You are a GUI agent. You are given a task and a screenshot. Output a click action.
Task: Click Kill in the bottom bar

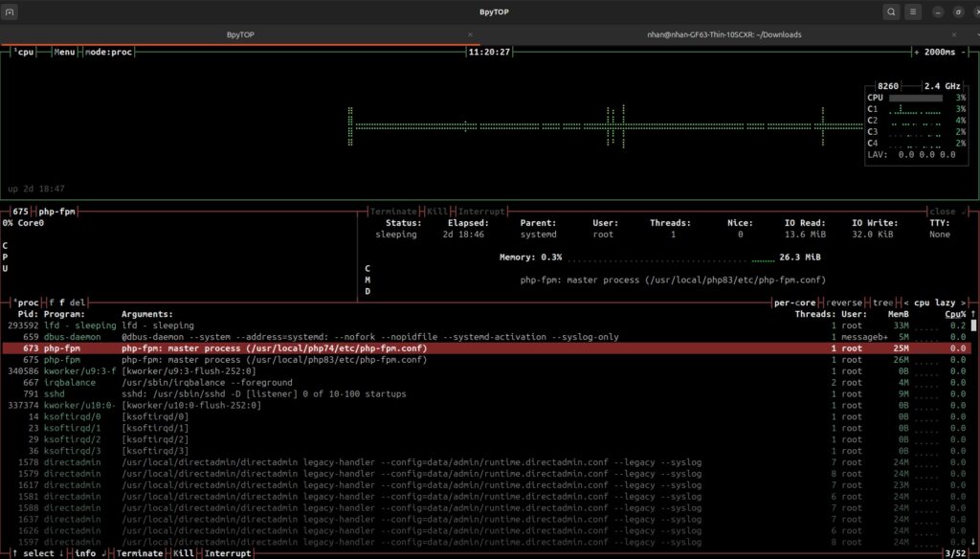183,553
